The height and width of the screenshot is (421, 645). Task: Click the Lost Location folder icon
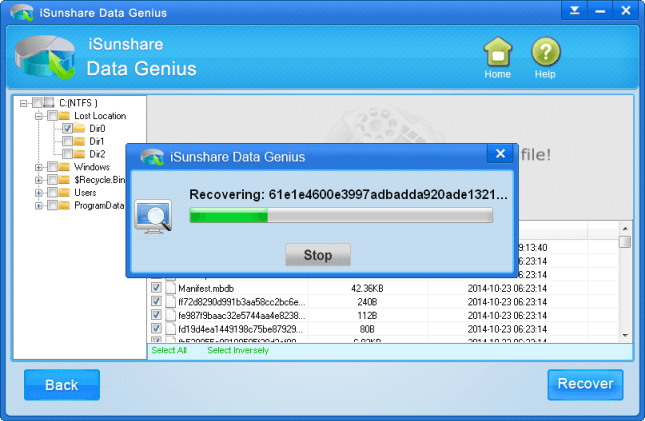tap(64, 116)
